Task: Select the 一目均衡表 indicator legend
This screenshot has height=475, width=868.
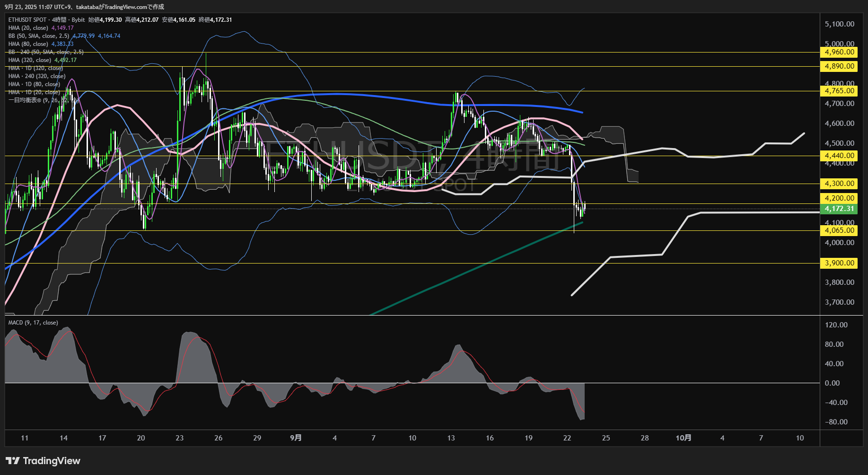Action: pos(43,100)
